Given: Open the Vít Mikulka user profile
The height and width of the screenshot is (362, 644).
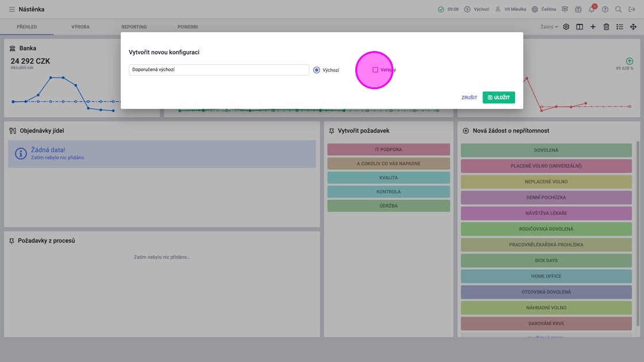Looking at the screenshot, I should tap(511, 9).
